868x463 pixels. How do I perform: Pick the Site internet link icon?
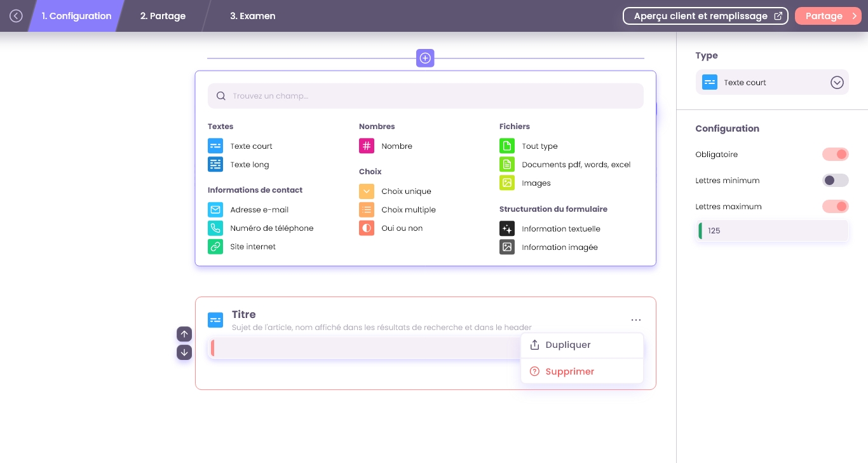[x=215, y=247]
